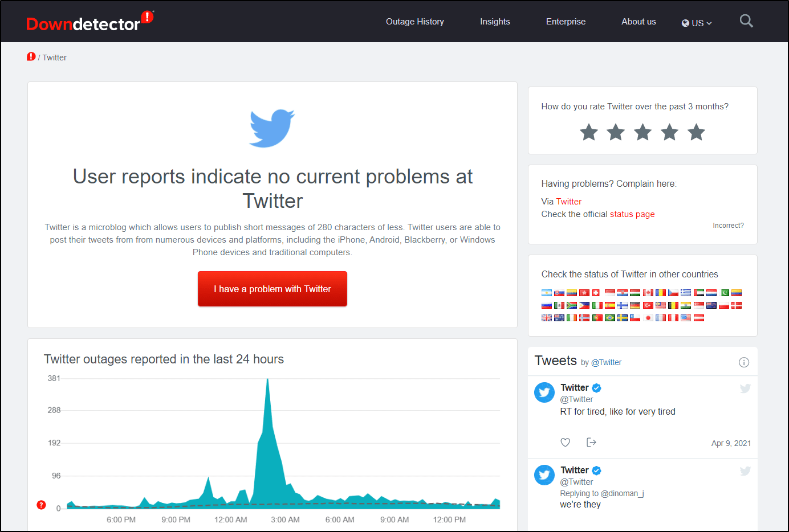The height and width of the screenshot is (532, 789).
Task: Click the red home breadcrumb icon
Action: (x=31, y=56)
